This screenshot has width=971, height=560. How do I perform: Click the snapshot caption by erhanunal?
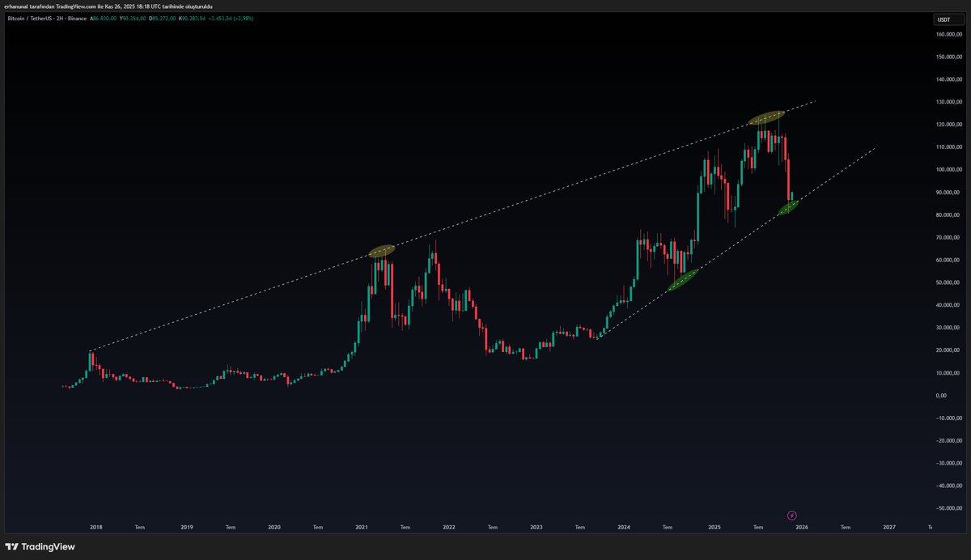tap(108, 6)
